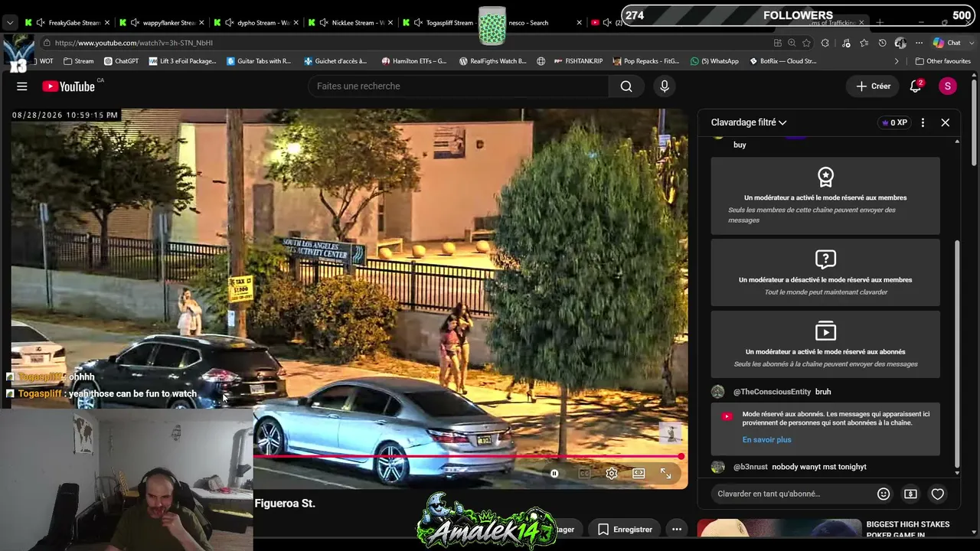Open more actions below the video
Image resolution: width=980 pixels, height=551 pixels.
(x=677, y=530)
